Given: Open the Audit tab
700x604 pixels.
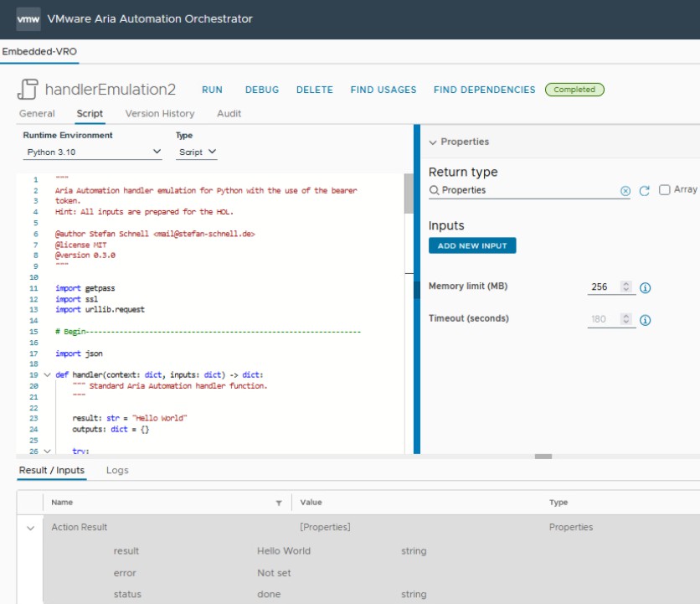Looking at the screenshot, I should pos(229,113).
